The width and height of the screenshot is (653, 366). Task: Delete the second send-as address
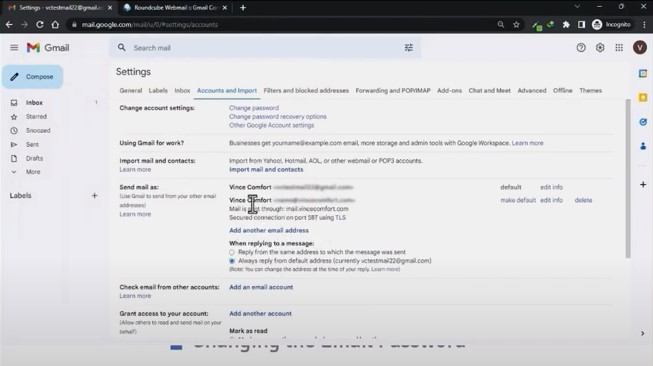click(x=583, y=200)
